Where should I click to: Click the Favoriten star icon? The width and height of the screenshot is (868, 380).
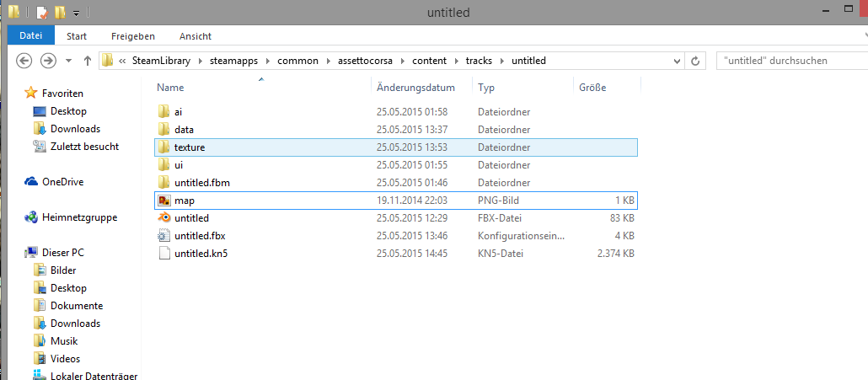click(31, 93)
